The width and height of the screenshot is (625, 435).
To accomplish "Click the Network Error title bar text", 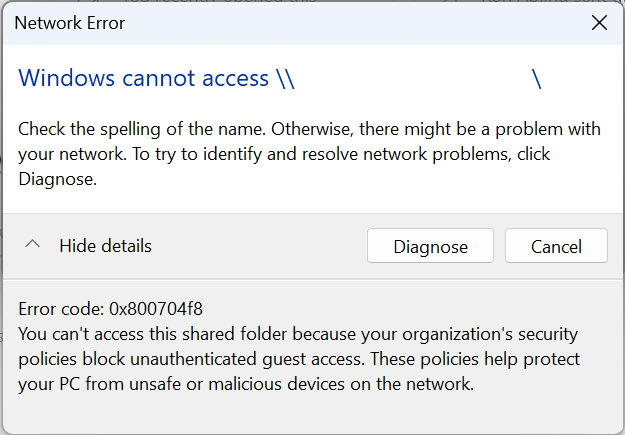I will [x=70, y=23].
